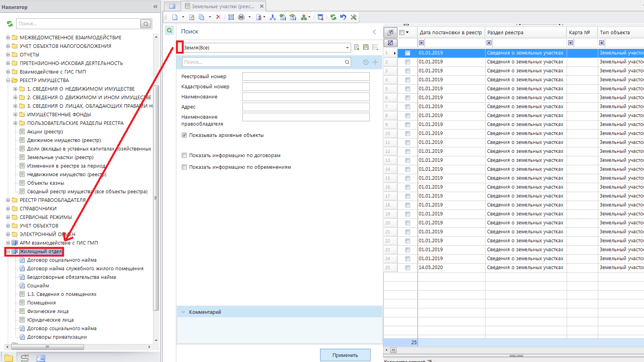Click the green refresh icon in list toolbar

[x=333, y=17]
